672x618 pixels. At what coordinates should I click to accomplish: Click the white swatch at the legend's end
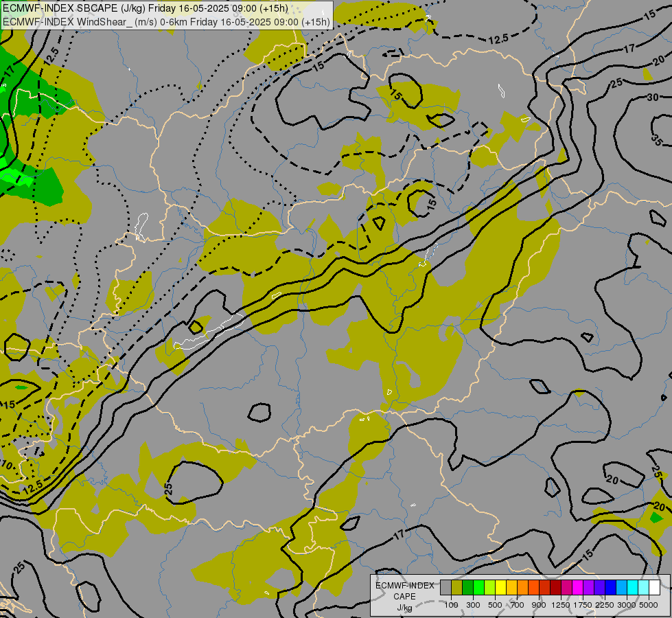pos(655,588)
